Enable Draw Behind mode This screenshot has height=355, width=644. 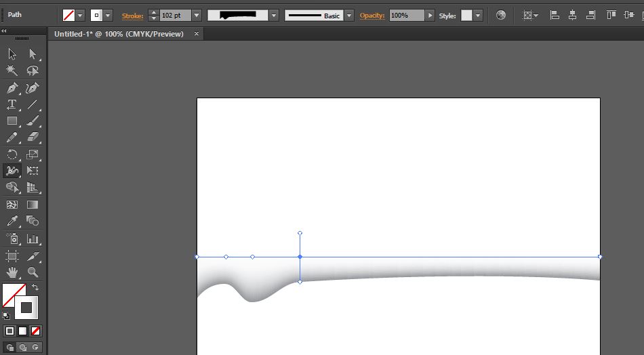click(x=22, y=347)
